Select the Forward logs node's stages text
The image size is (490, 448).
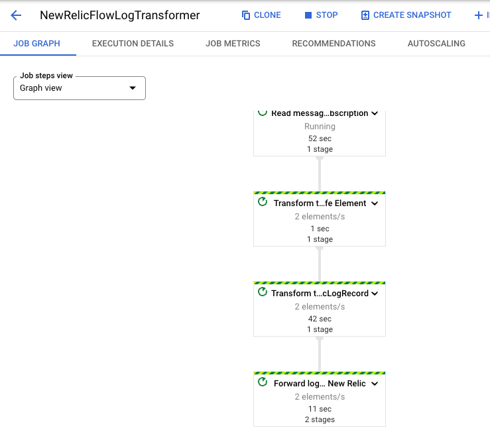coord(320,420)
